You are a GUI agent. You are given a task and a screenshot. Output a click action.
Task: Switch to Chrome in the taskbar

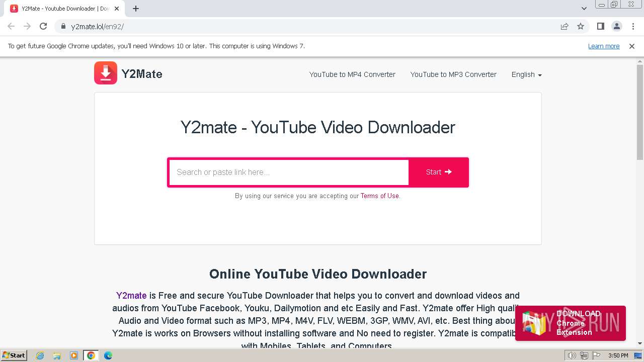(x=91, y=355)
